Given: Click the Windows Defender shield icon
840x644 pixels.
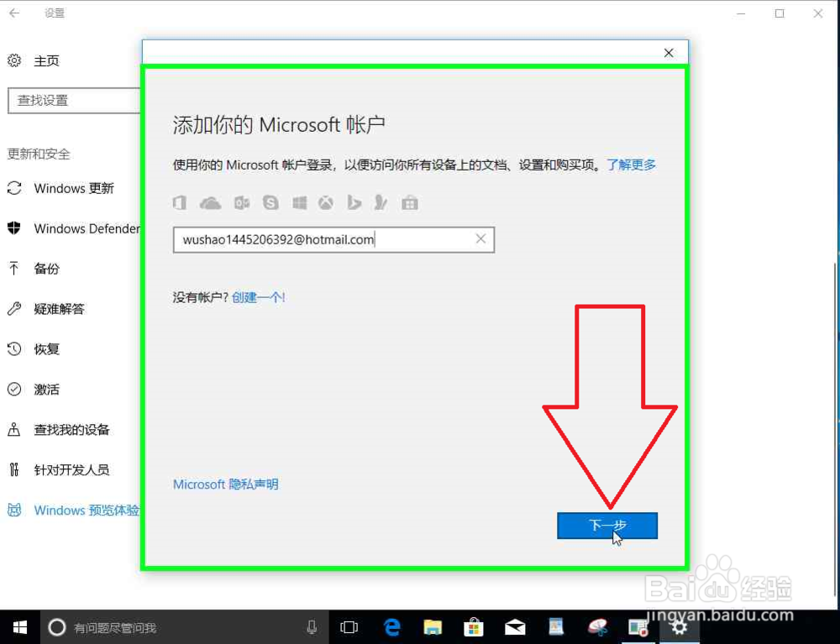Looking at the screenshot, I should tap(14, 228).
